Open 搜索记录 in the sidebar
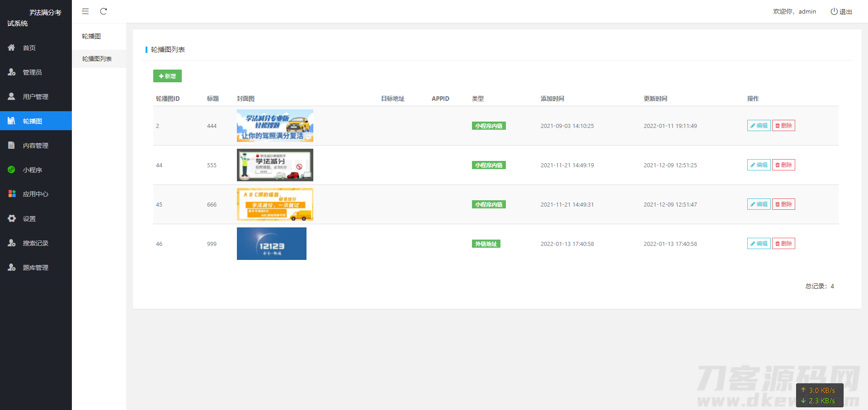 pyautogui.click(x=35, y=243)
